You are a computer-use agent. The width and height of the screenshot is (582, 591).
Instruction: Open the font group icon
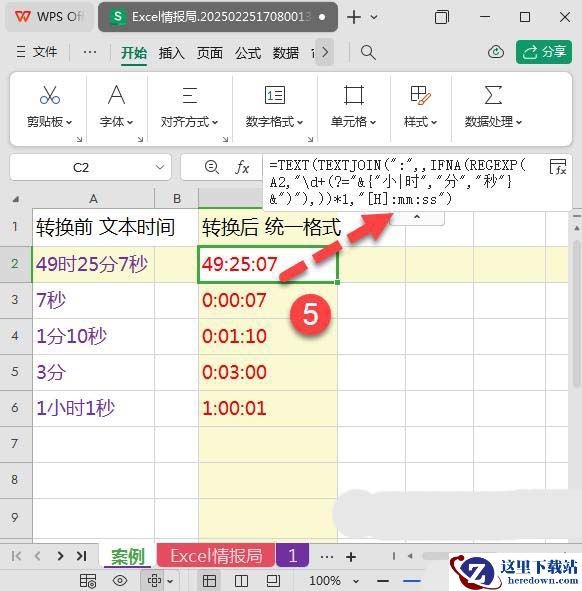pyautogui.click(x=116, y=95)
